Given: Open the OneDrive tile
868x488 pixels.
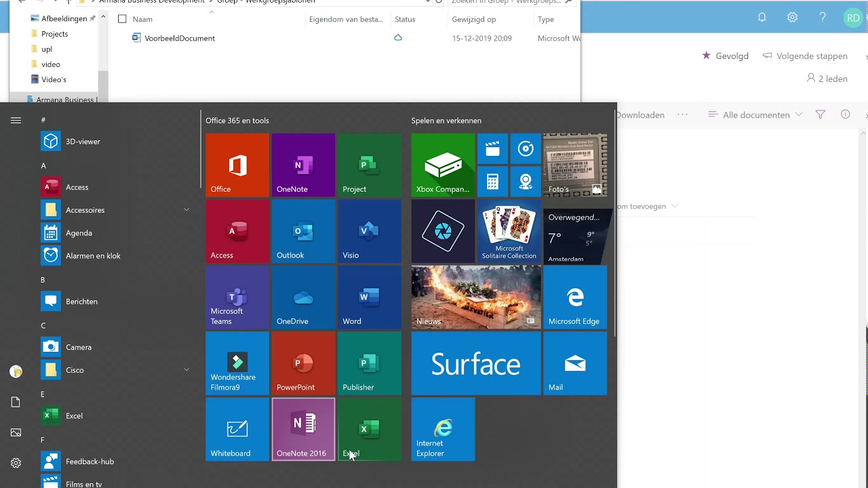Looking at the screenshot, I should [x=303, y=297].
